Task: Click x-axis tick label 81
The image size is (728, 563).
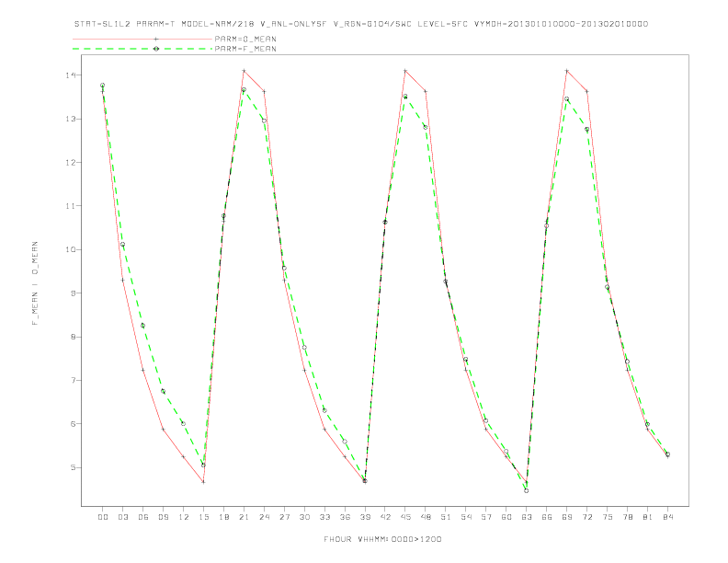Action: click(x=648, y=517)
